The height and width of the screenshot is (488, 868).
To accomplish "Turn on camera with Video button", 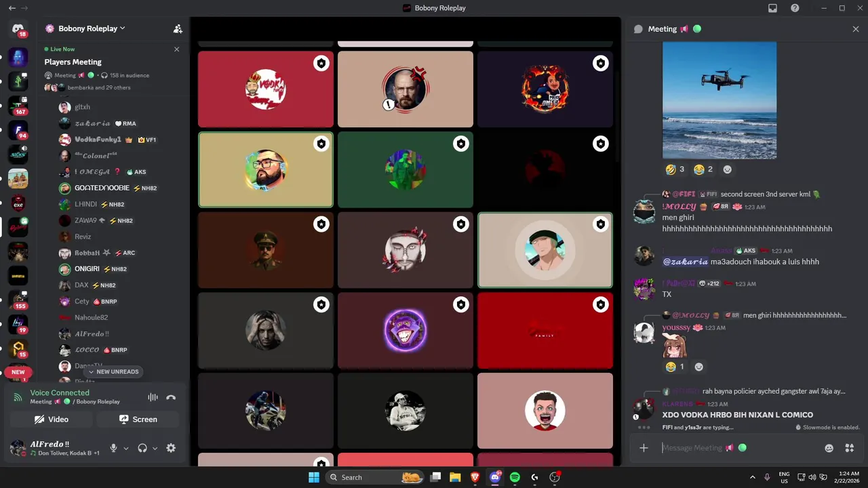I will pyautogui.click(x=52, y=420).
